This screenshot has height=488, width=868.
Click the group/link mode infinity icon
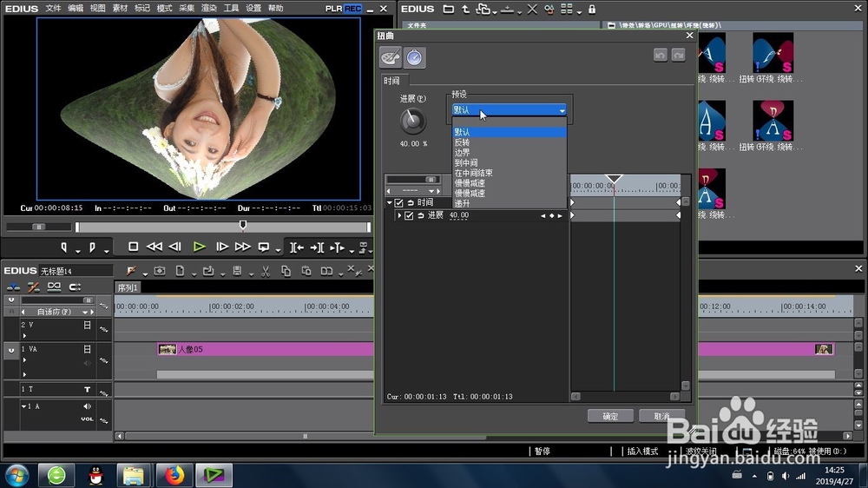click(54, 287)
